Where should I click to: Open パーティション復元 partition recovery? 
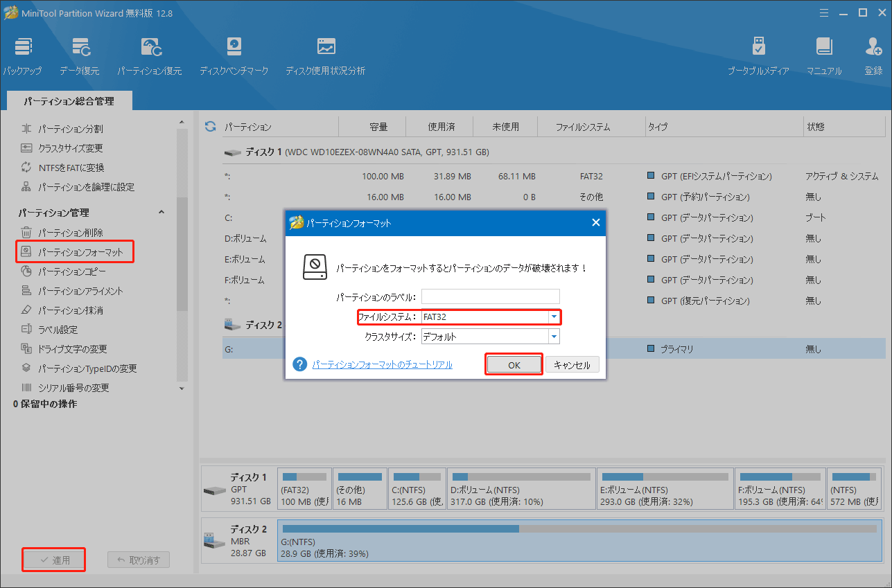150,56
